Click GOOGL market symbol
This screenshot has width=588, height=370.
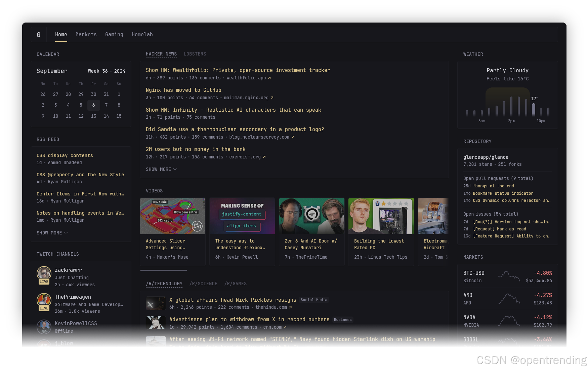pyautogui.click(x=471, y=340)
